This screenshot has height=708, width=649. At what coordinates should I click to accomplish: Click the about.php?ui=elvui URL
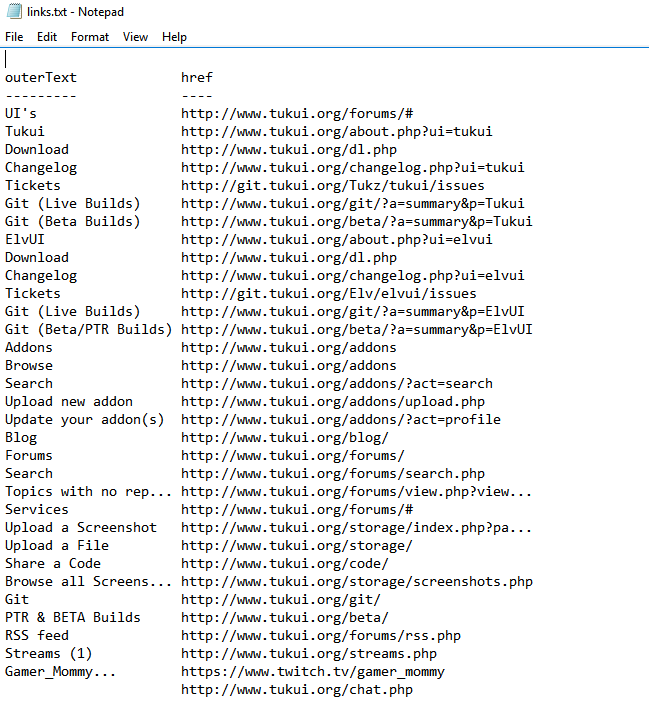click(x=336, y=240)
